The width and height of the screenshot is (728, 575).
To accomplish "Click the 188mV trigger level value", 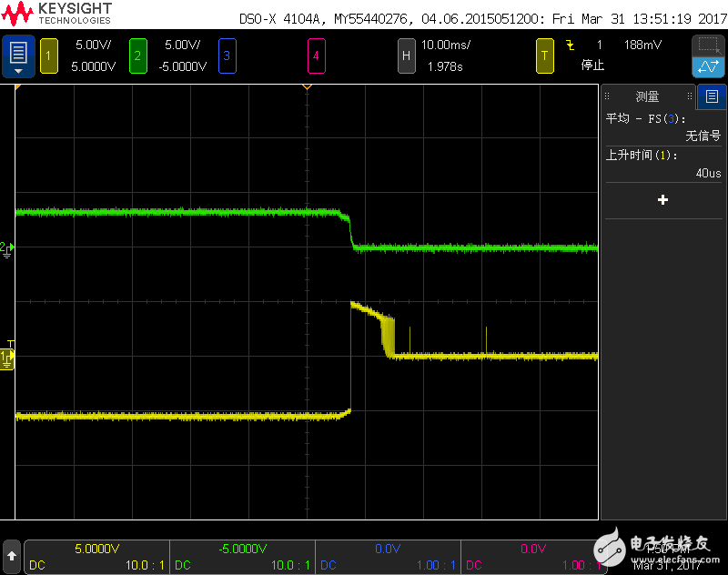I will (642, 45).
